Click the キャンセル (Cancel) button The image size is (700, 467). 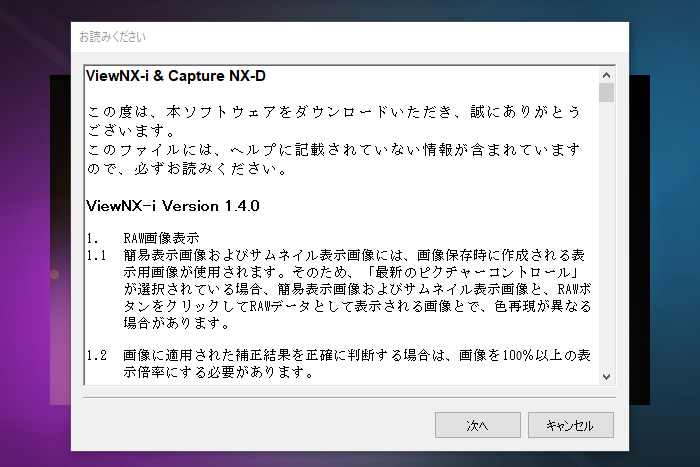point(571,425)
